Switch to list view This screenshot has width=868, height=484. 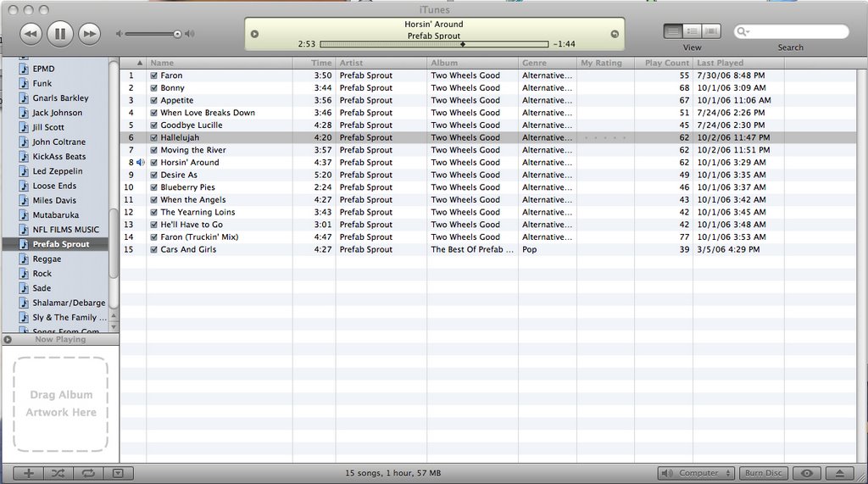click(x=673, y=31)
